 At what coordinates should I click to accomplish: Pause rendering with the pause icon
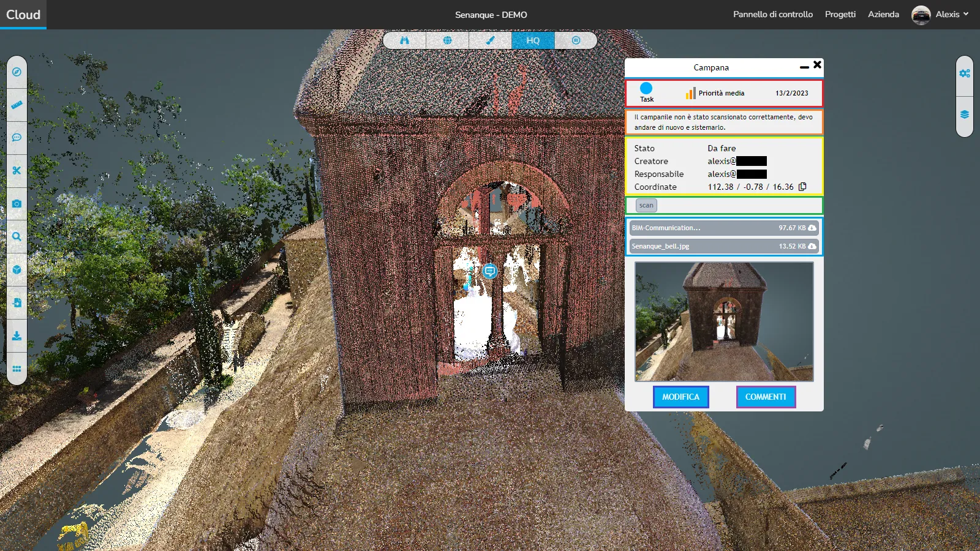click(576, 40)
